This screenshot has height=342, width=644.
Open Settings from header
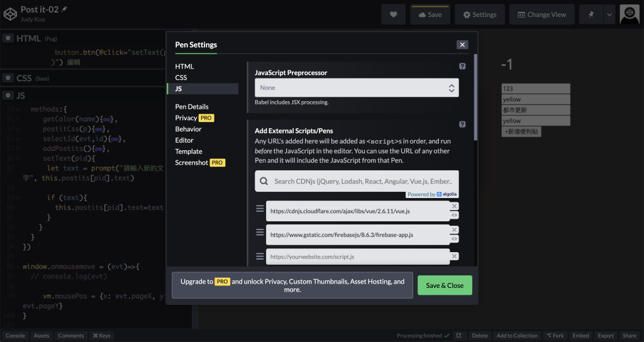(x=480, y=15)
